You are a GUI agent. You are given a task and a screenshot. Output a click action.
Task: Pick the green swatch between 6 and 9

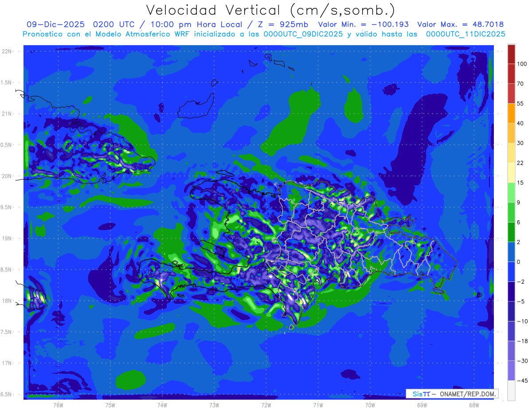tap(511, 212)
